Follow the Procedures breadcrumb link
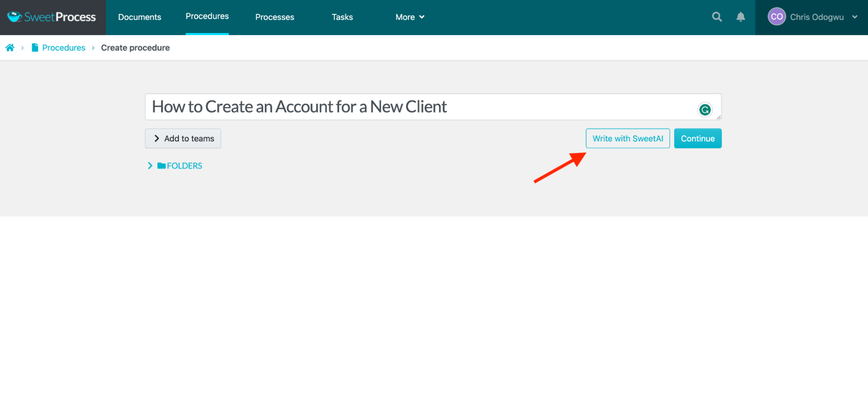Screen dimensions: 868x413 pos(64,48)
